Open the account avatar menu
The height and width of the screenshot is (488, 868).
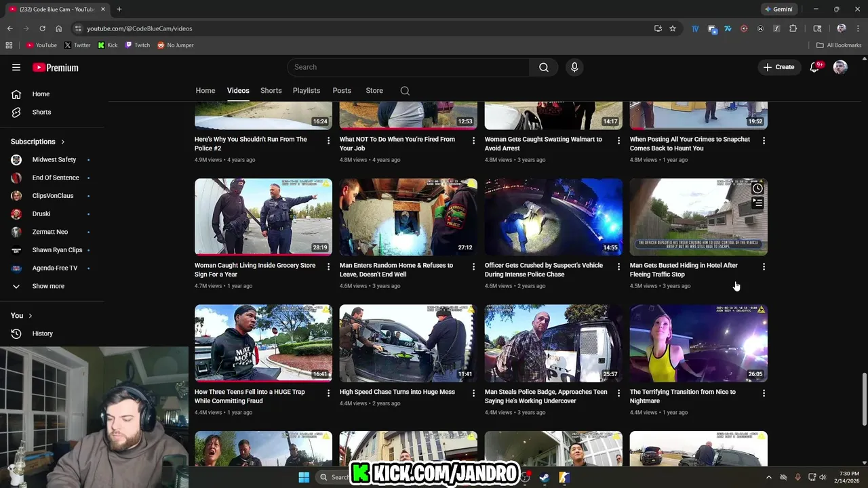(x=840, y=67)
